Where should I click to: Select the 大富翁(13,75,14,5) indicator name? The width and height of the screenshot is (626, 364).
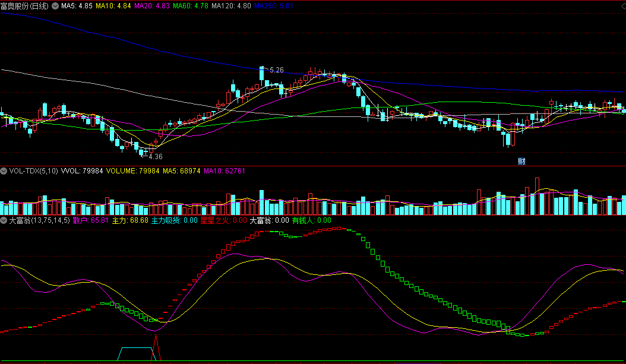tap(40, 220)
